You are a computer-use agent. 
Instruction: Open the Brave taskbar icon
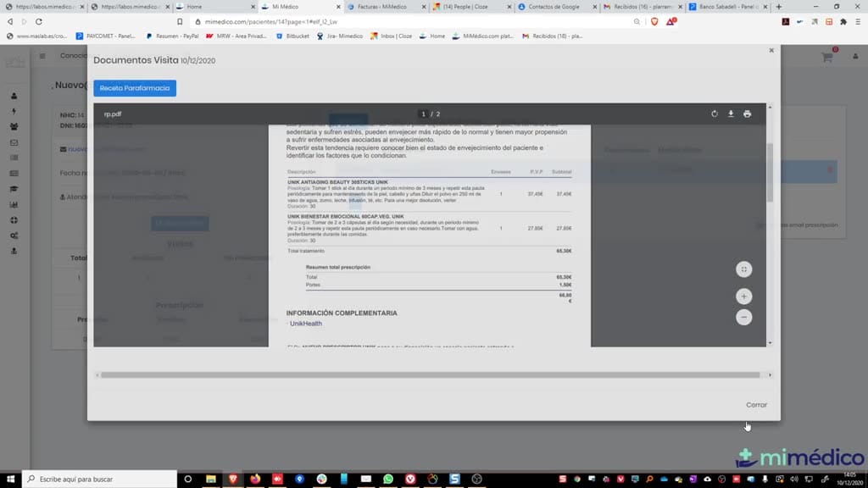pyautogui.click(x=233, y=480)
